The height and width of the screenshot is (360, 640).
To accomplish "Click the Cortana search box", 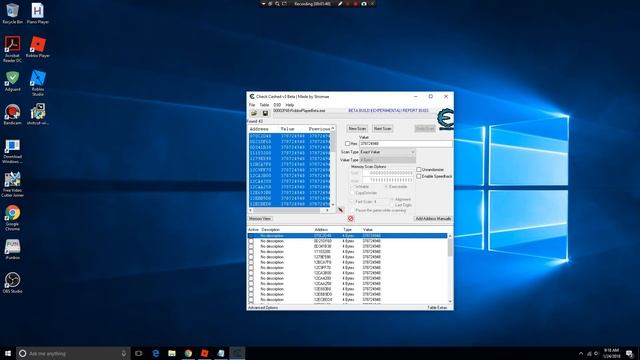I will coord(73,353).
